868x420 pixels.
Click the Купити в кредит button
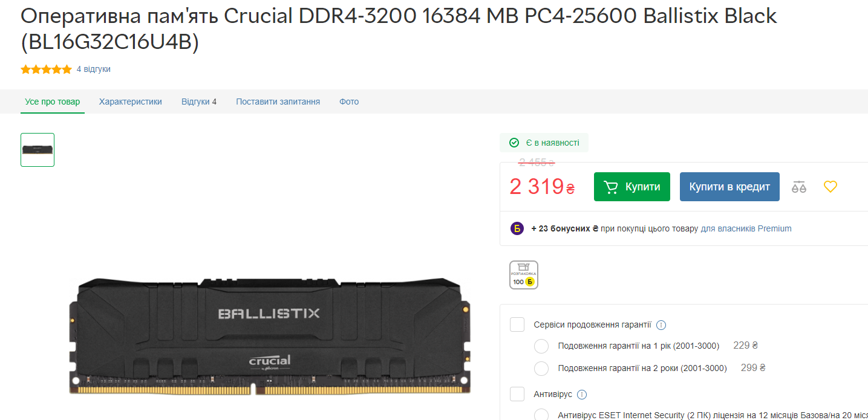(729, 187)
